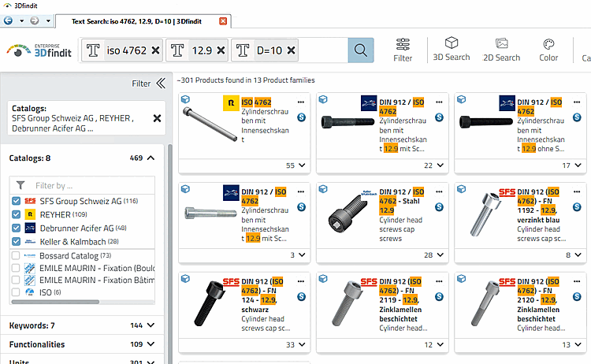This screenshot has width=591, height=364.
Task: Remove the '12.9' search term
Action: point(221,50)
